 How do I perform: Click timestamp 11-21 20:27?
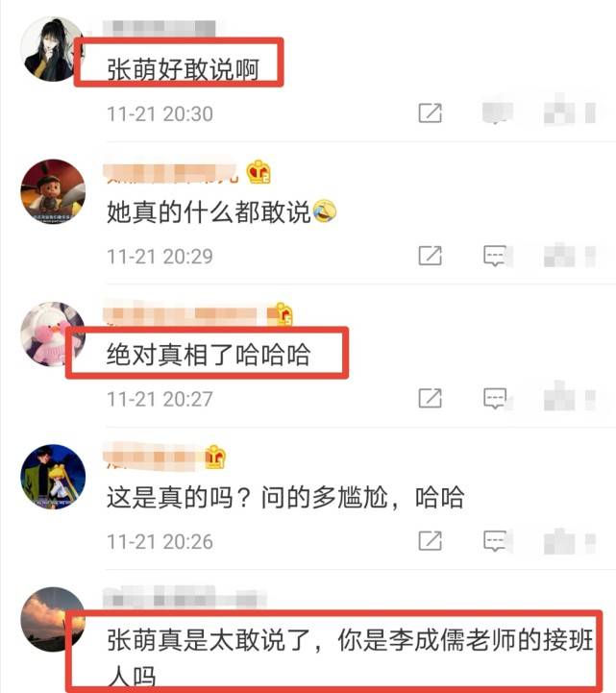(x=160, y=399)
